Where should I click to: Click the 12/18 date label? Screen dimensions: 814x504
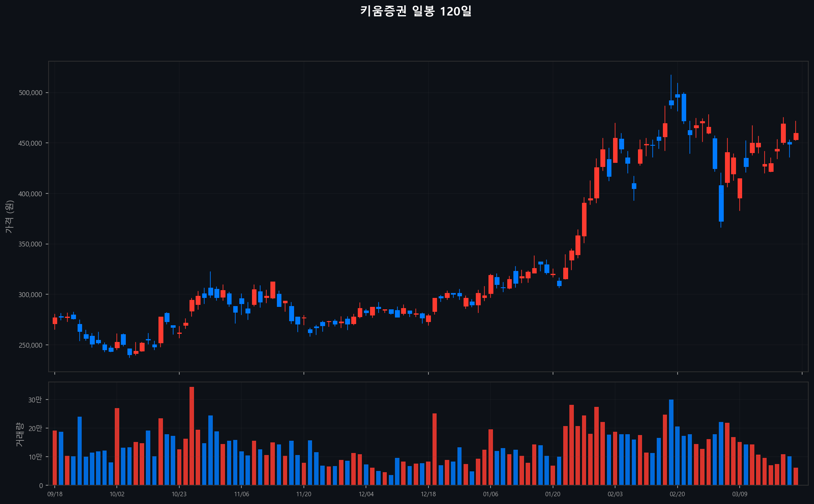tap(428, 494)
